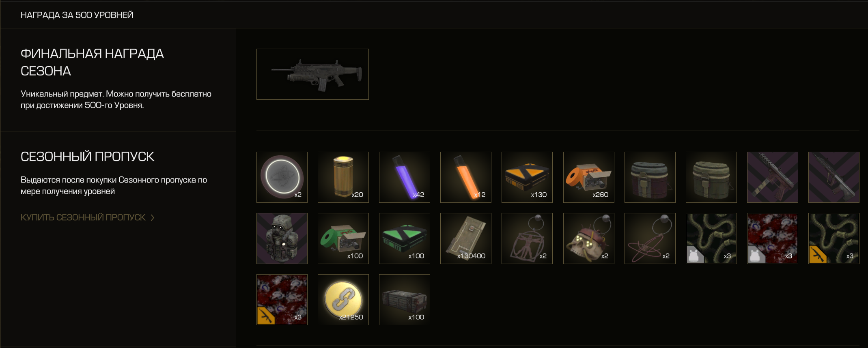Click the chevron beside Buy Season Pass

click(x=153, y=218)
